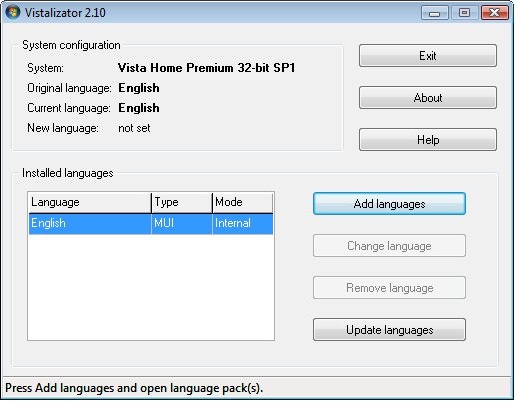Click the disabled Remove language button
This screenshot has height=402, width=517.
point(389,288)
